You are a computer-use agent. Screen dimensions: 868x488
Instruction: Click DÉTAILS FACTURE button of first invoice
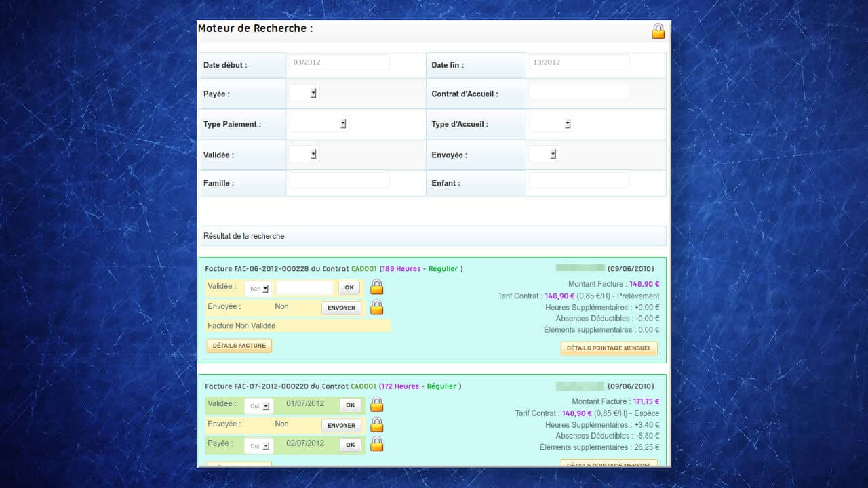(x=239, y=346)
